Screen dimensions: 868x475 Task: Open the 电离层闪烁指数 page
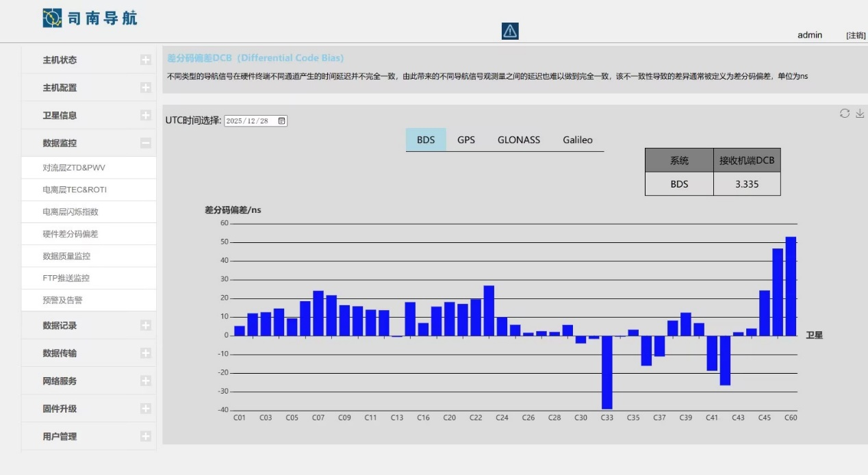click(x=71, y=212)
